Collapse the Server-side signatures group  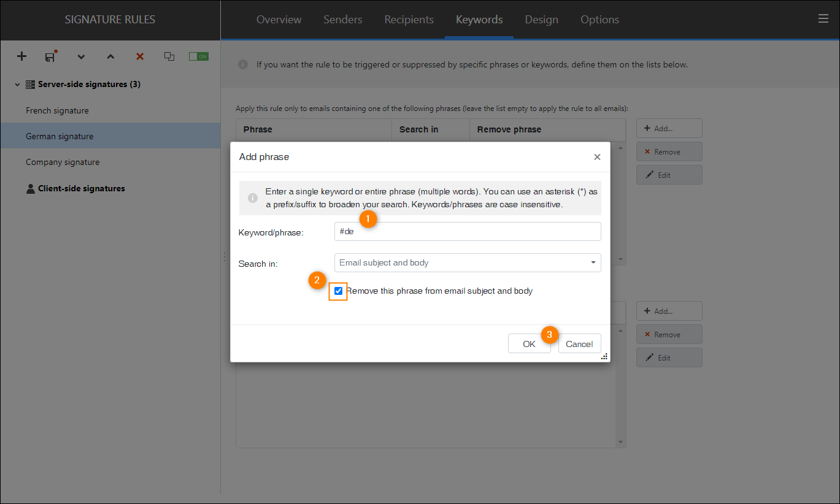17,84
